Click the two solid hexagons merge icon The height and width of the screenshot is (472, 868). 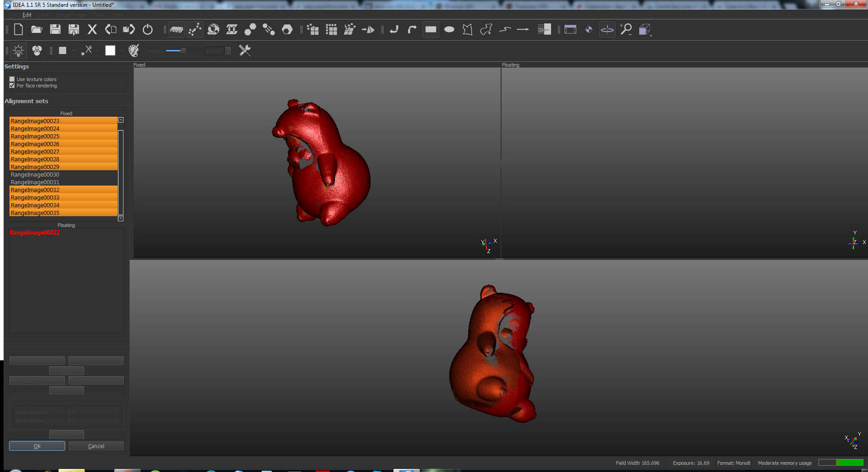point(250,30)
